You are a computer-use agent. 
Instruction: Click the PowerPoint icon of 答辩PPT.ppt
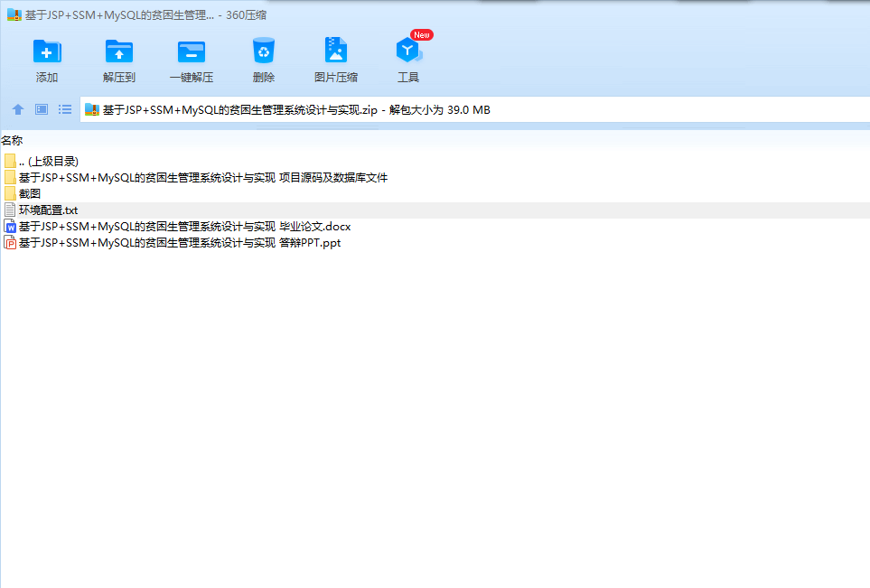(x=10, y=242)
